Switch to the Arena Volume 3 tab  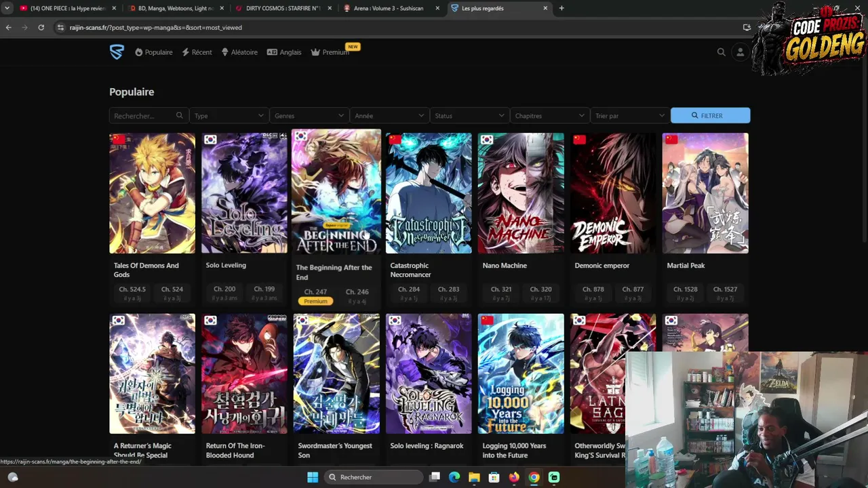pos(391,8)
